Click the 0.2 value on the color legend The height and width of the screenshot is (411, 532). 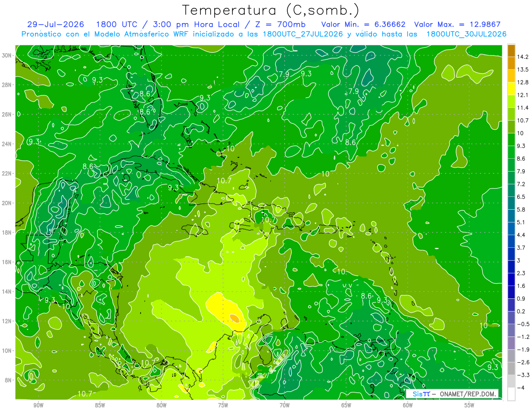(521, 311)
